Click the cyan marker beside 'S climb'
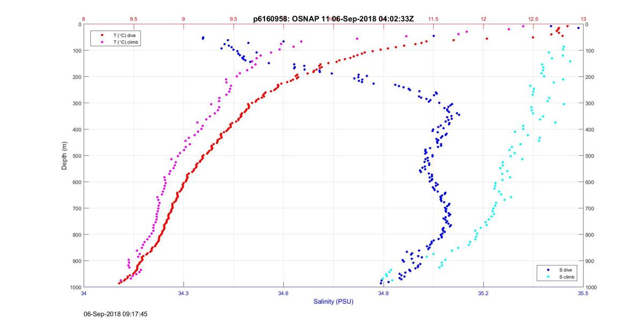The width and height of the screenshot is (644, 323). [547, 277]
